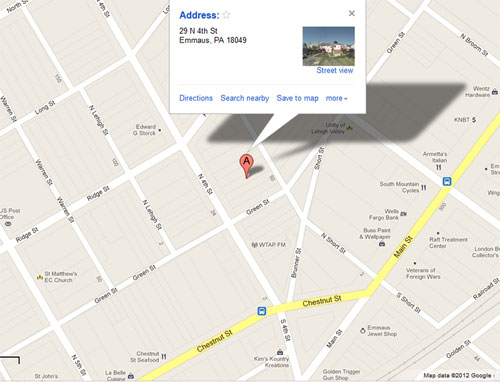Click Chestnut St Seafood restaurant icon

[x=164, y=357]
